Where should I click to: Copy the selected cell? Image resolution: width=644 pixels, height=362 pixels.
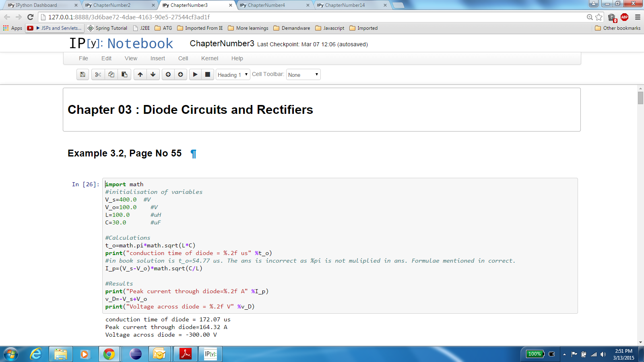click(x=111, y=74)
